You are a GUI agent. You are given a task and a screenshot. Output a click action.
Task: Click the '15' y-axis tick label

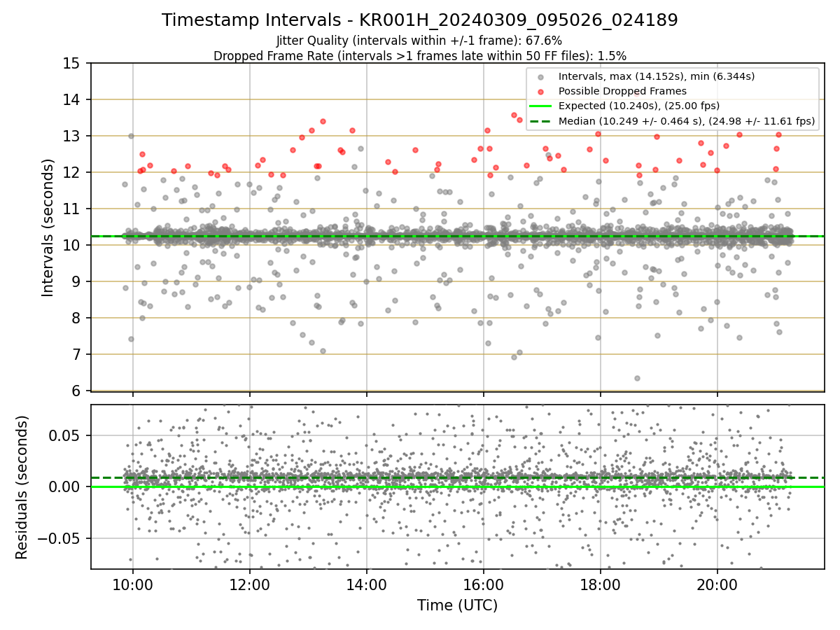(73, 63)
